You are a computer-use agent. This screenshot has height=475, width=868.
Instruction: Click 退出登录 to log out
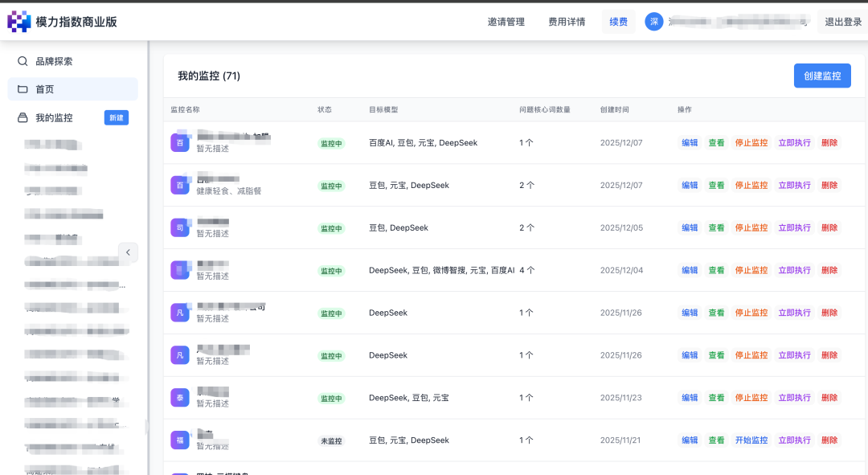pos(843,22)
